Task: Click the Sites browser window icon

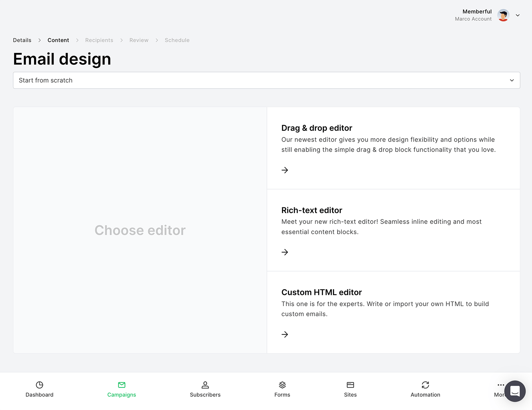Action: click(x=350, y=385)
